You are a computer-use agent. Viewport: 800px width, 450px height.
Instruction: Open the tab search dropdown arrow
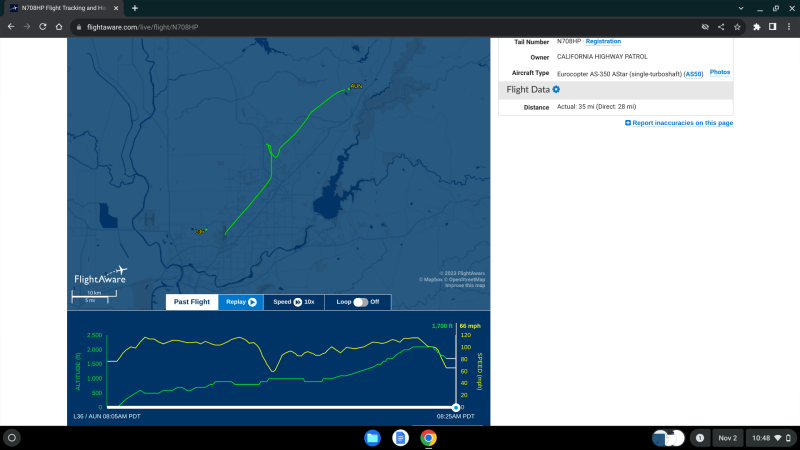pos(741,8)
